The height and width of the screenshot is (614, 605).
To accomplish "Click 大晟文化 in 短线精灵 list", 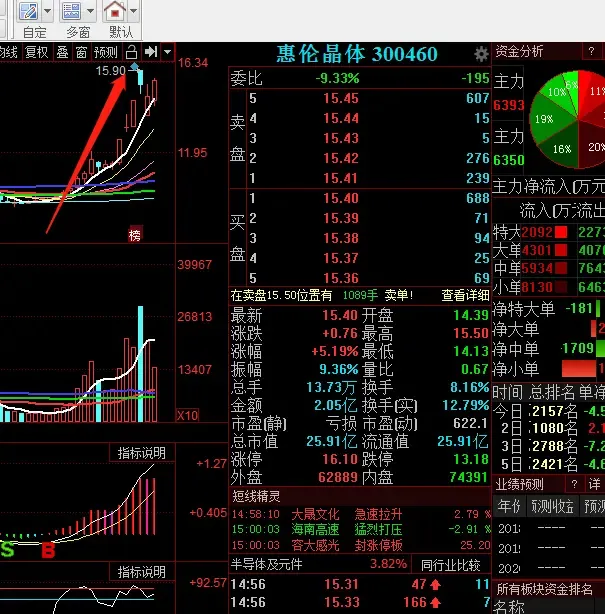I will tap(315, 514).
